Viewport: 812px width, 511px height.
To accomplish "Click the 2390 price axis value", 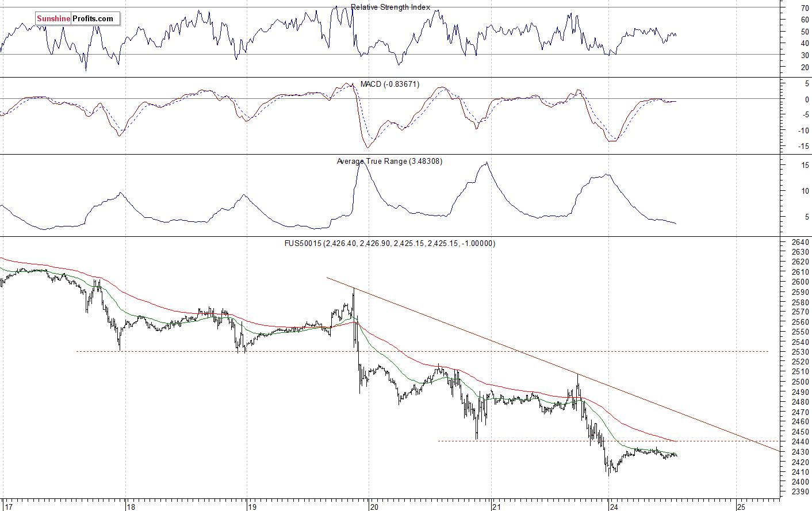I will (x=800, y=492).
